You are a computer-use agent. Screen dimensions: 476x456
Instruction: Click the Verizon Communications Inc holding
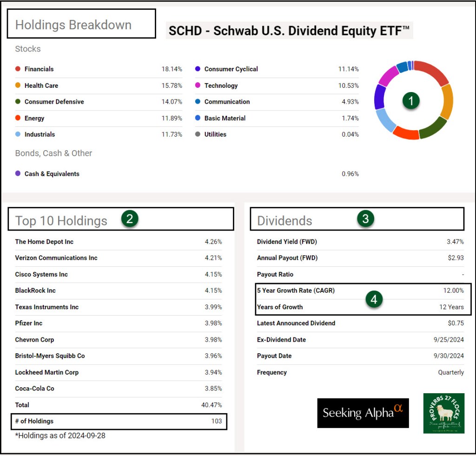[x=56, y=258]
